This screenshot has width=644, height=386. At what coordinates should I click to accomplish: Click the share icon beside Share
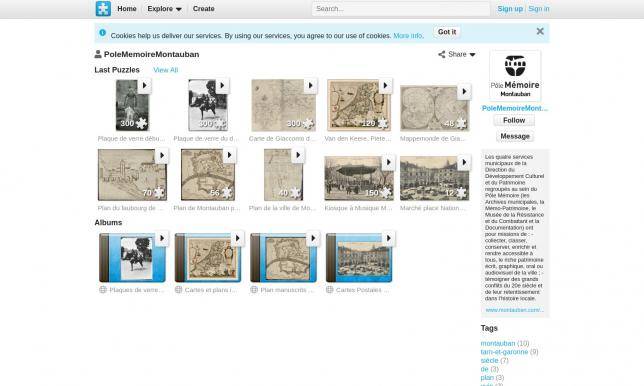coord(442,54)
